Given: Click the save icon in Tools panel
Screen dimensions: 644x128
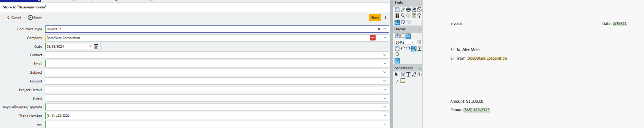Looking at the screenshot, I should pyautogui.click(x=397, y=10).
